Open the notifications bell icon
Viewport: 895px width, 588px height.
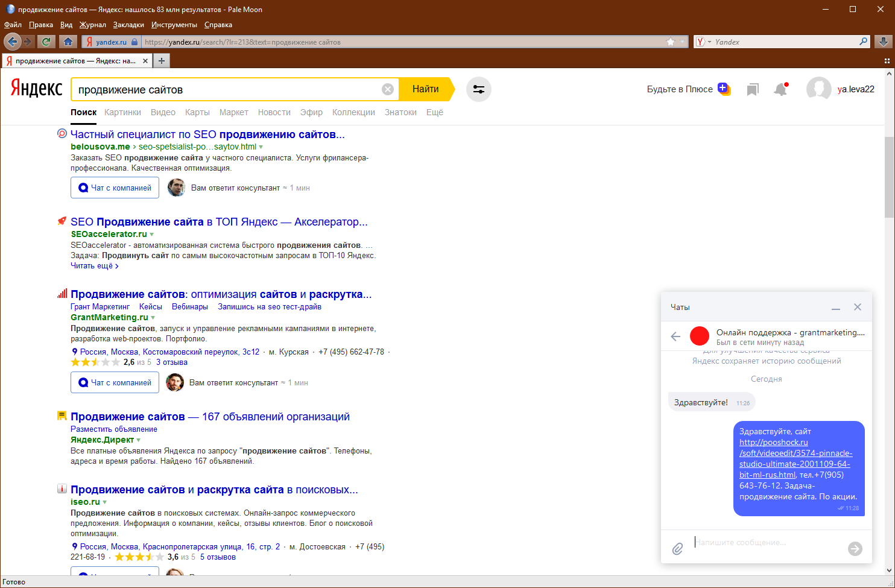[781, 89]
